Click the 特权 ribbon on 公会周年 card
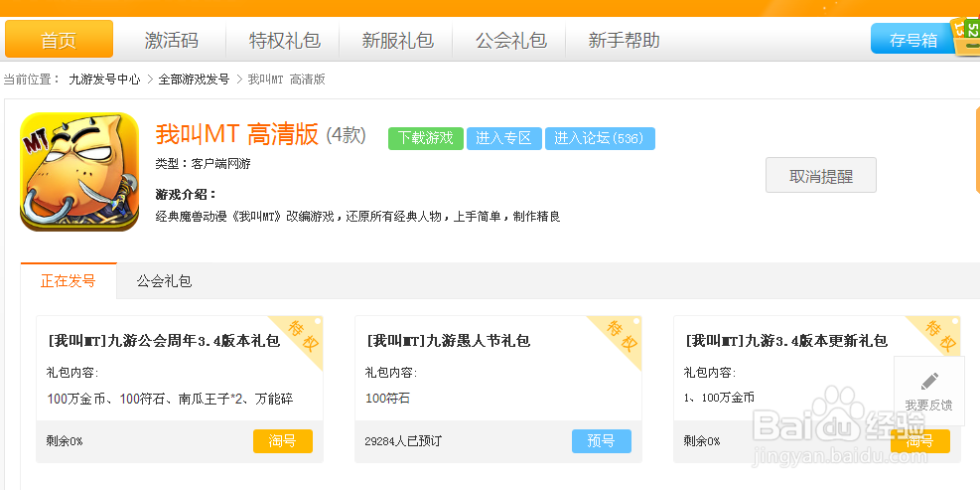Image resolution: width=980 pixels, height=490 pixels. (x=303, y=337)
